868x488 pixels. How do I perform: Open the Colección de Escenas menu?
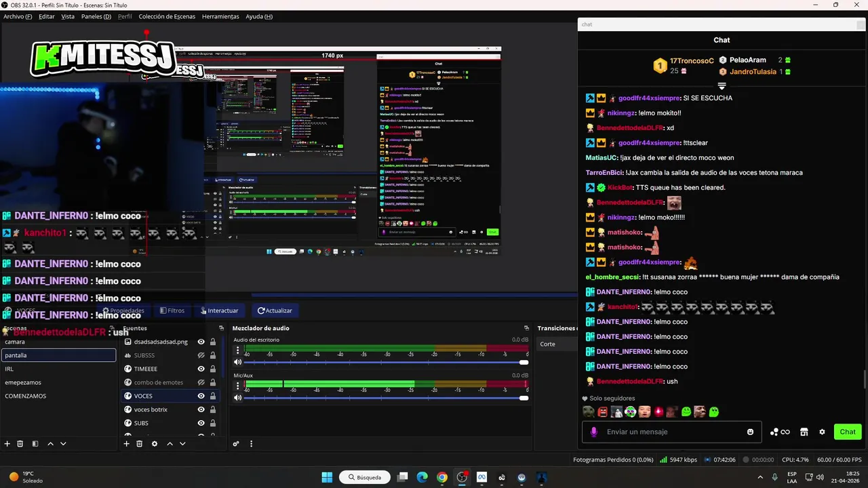[167, 16]
